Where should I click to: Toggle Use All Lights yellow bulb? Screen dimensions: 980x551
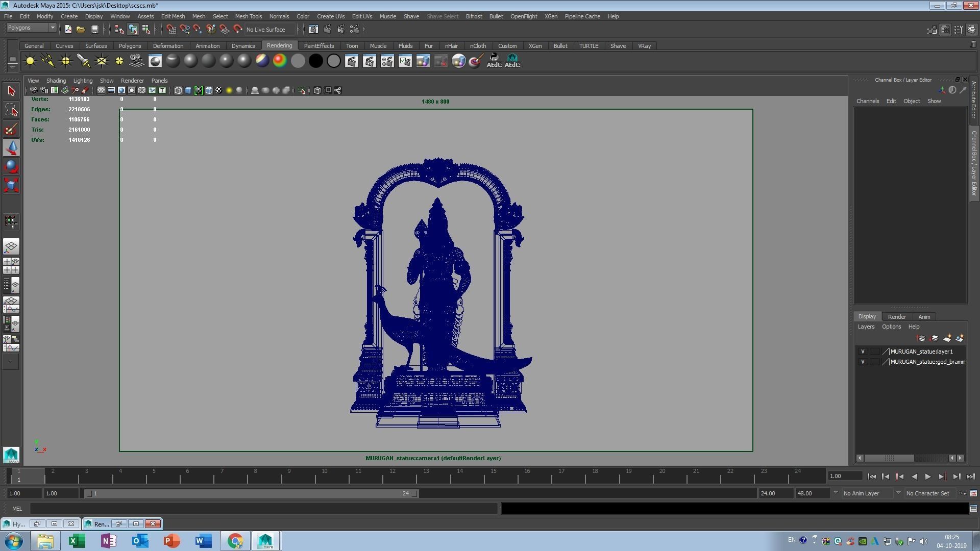pos(229,91)
